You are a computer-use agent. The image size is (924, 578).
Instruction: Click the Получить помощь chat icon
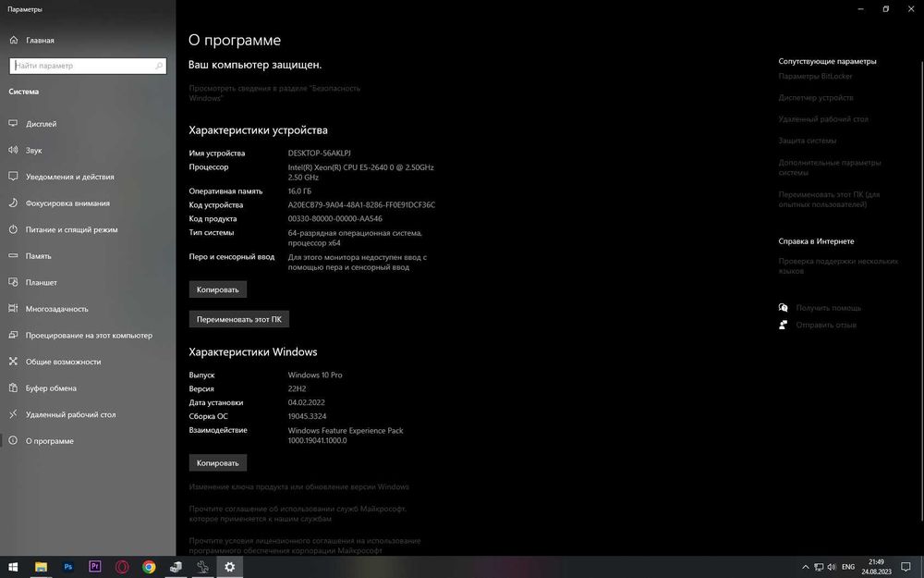[784, 308]
